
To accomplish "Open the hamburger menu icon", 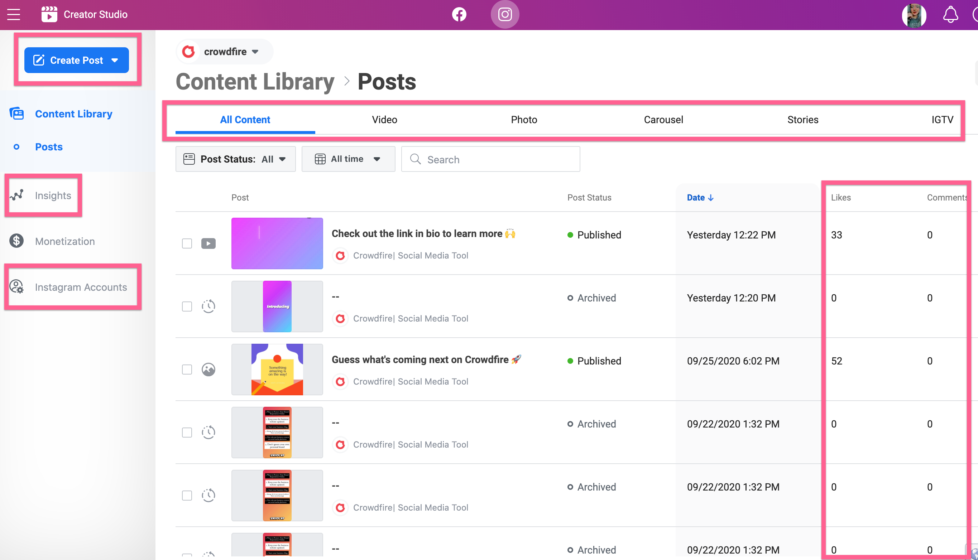I will tap(14, 15).
